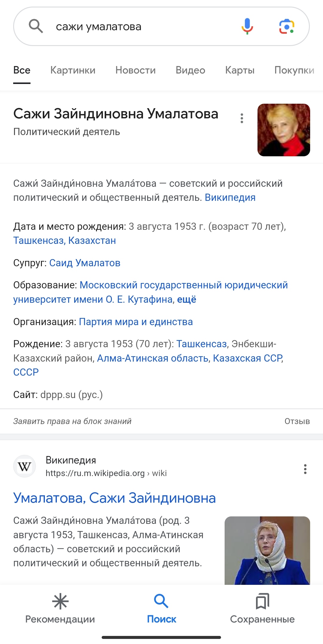323x644 pixels.
Task: Open Умалатова, Сажи Зайндиновна result title
Action: pos(115,498)
